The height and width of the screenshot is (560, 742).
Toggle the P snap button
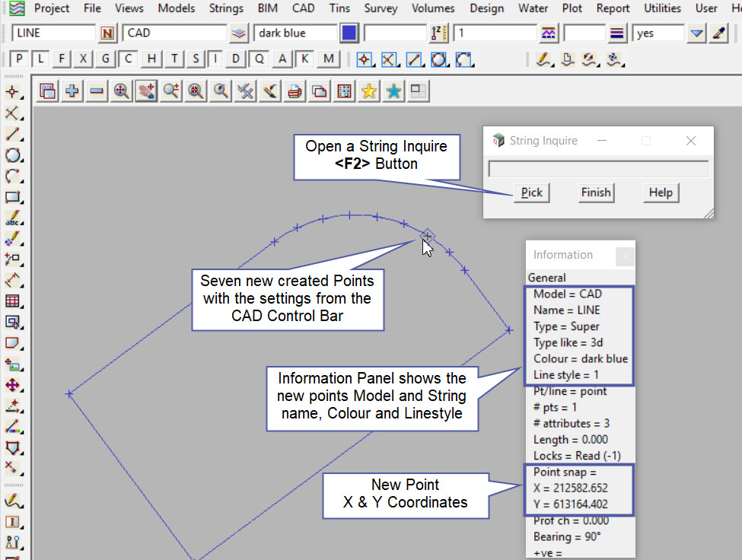click(19, 59)
